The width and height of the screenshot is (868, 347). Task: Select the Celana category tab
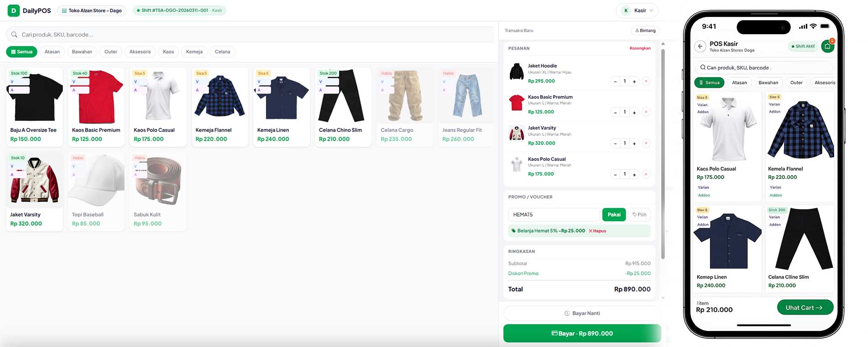point(222,52)
